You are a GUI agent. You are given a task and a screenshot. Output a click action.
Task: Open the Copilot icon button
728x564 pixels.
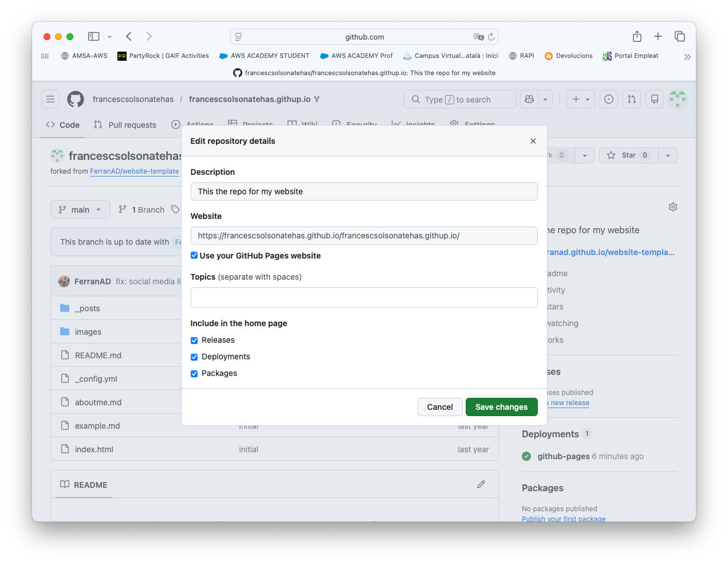(x=529, y=99)
